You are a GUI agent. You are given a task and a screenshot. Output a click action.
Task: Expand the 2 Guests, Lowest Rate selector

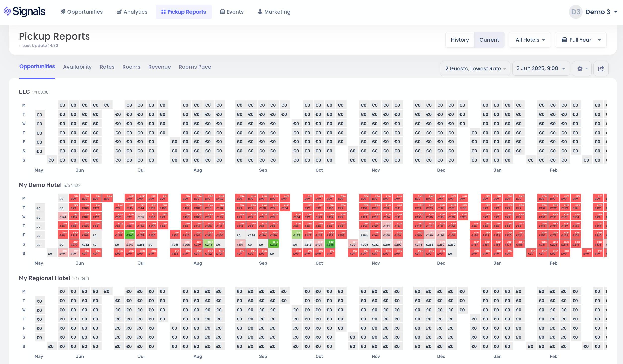(475, 69)
